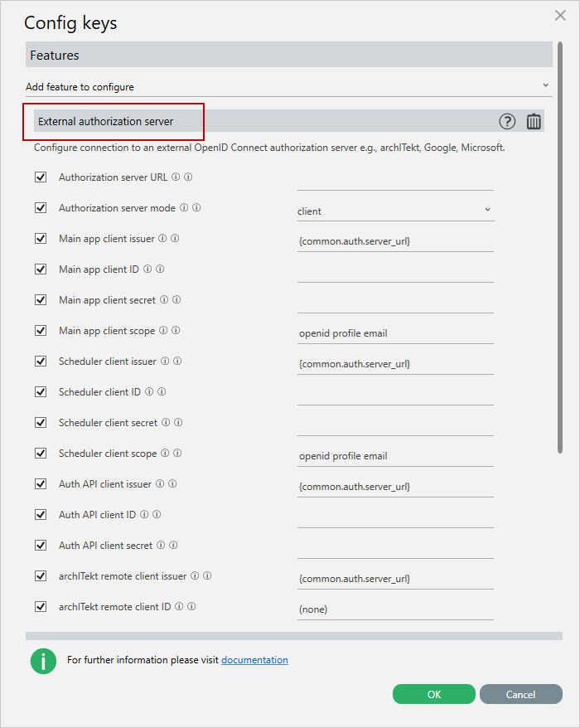
Task: Click first info icon beside Main app client scope
Action: [x=163, y=330]
